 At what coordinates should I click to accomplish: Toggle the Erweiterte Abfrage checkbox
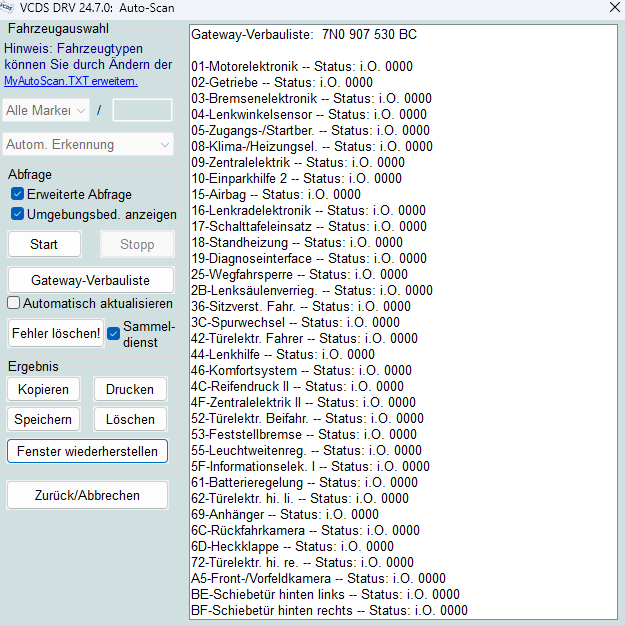(18, 194)
